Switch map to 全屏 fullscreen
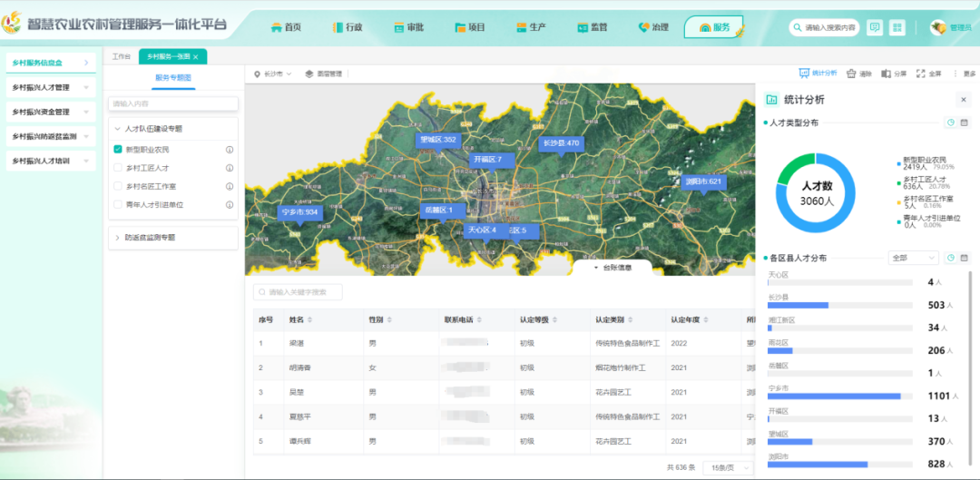This screenshot has height=480, width=980. coord(928,73)
